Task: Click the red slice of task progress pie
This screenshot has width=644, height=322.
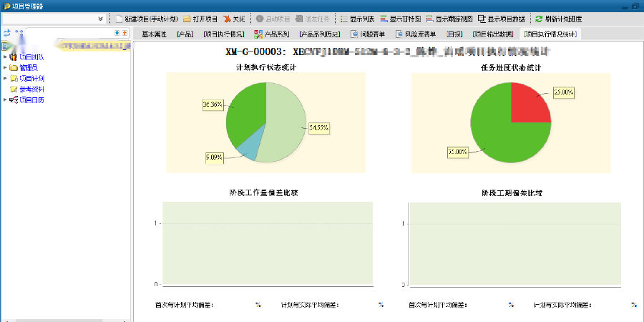Action: [x=528, y=107]
